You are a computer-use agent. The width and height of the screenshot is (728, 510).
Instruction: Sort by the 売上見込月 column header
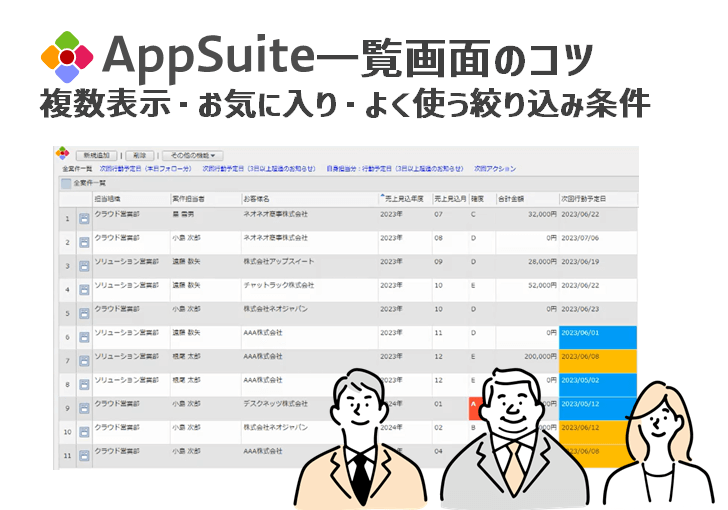450,199
